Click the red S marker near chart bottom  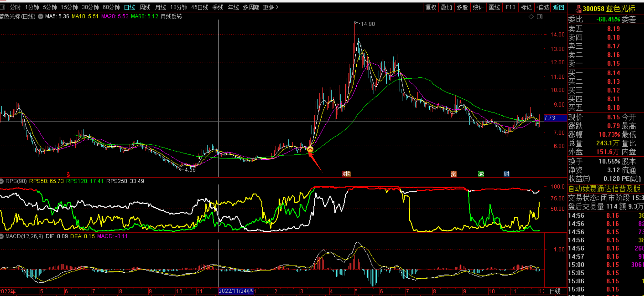68,174
